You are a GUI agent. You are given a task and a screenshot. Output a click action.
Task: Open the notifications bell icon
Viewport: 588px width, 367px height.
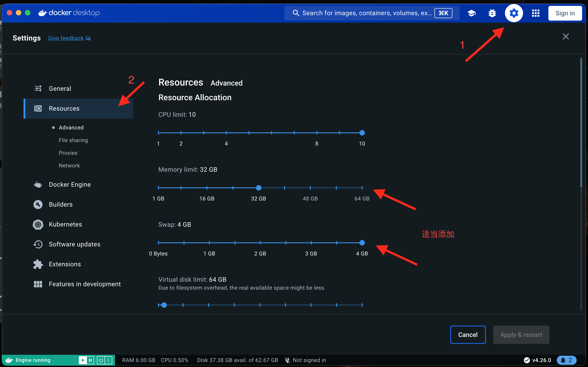(x=566, y=360)
